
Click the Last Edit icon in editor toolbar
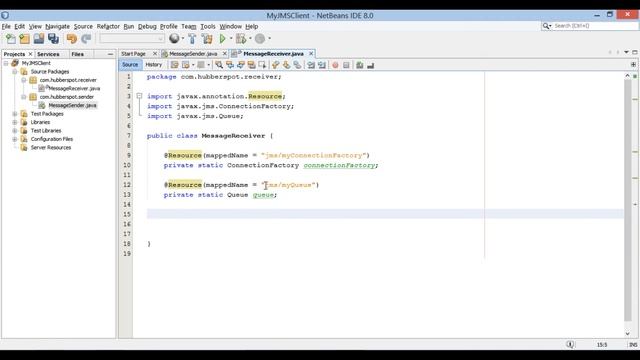point(175,65)
